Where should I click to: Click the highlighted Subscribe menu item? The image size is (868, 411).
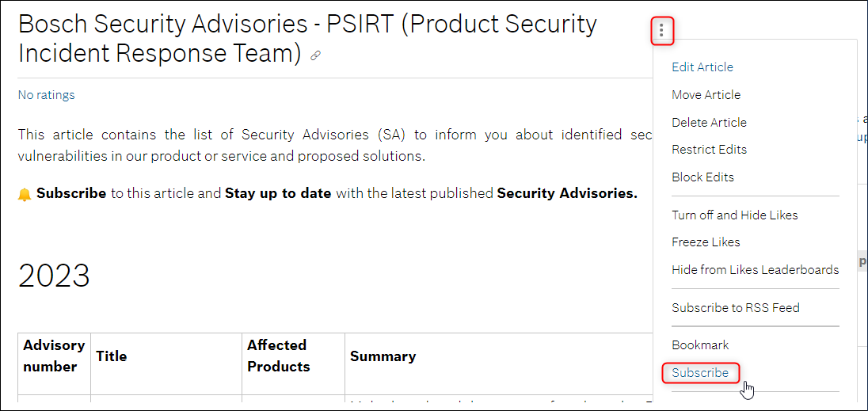pos(700,373)
